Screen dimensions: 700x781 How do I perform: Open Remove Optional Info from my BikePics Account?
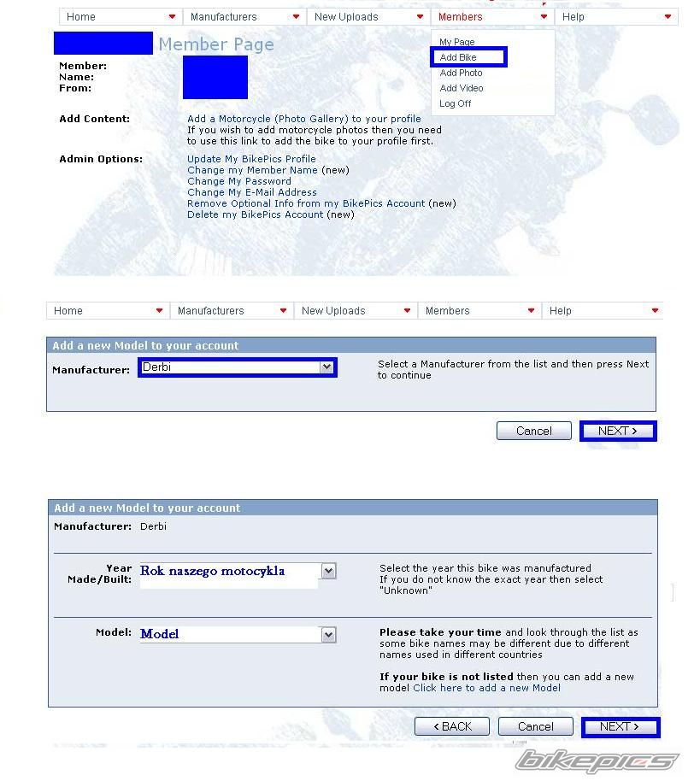click(306, 203)
